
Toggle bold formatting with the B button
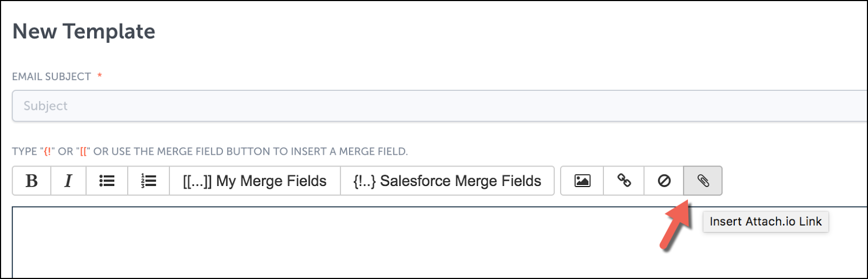pos(32,181)
